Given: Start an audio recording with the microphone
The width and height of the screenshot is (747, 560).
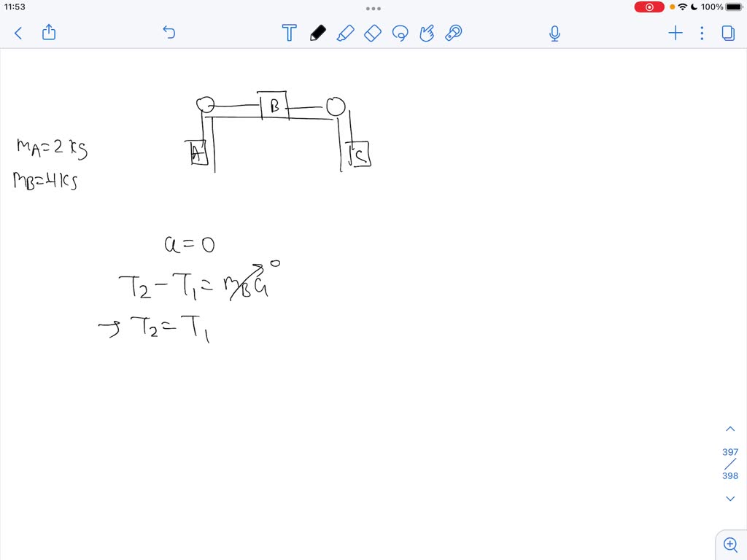Looking at the screenshot, I should click(x=554, y=33).
